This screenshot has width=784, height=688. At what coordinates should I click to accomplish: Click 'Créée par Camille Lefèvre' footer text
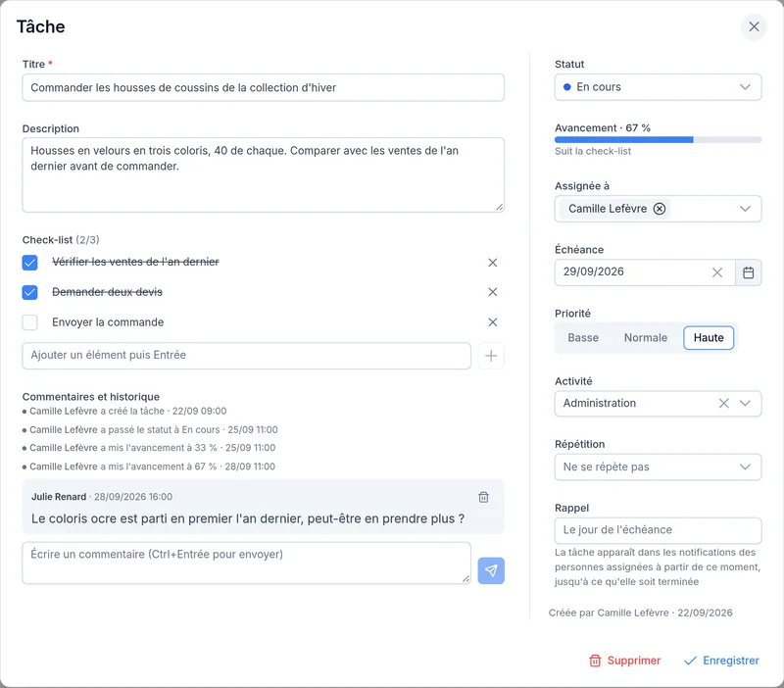click(x=640, y=613)
